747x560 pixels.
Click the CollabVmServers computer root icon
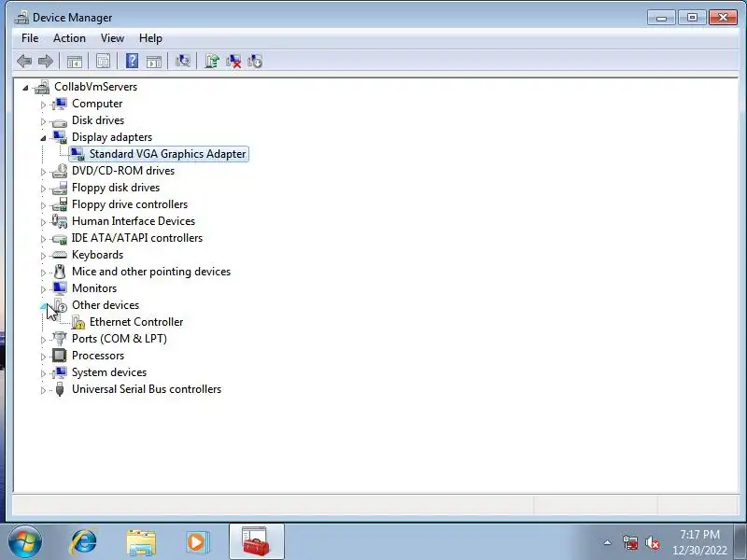pos(42,87)
